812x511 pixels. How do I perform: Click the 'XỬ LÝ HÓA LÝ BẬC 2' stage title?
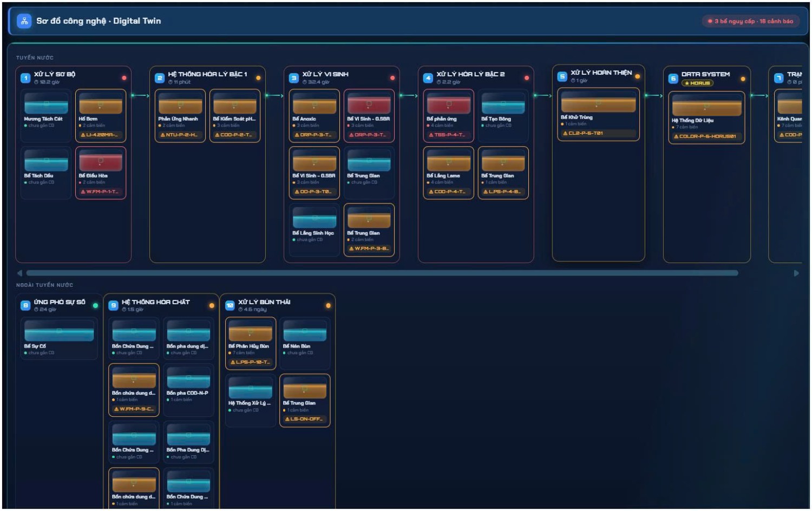pos(470,74)
